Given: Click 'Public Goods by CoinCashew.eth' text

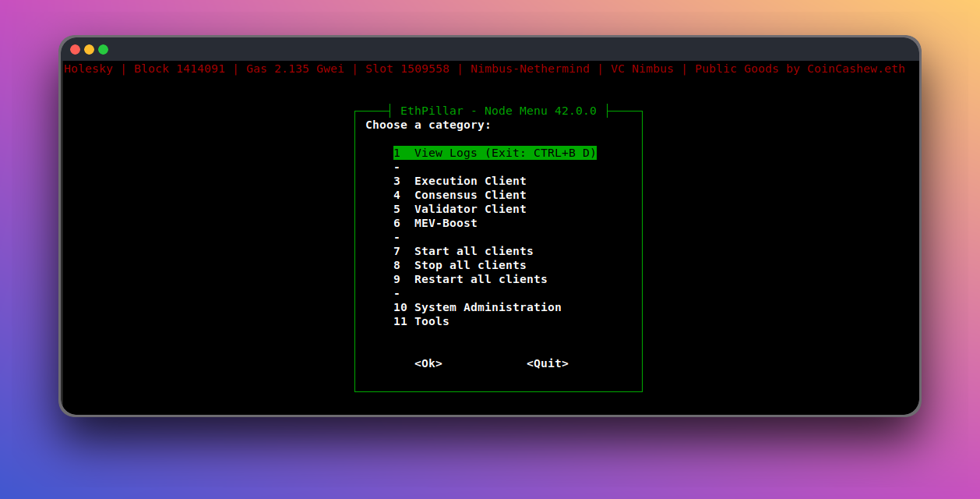Looking at the screenshot, I should [x=801, y=69].
